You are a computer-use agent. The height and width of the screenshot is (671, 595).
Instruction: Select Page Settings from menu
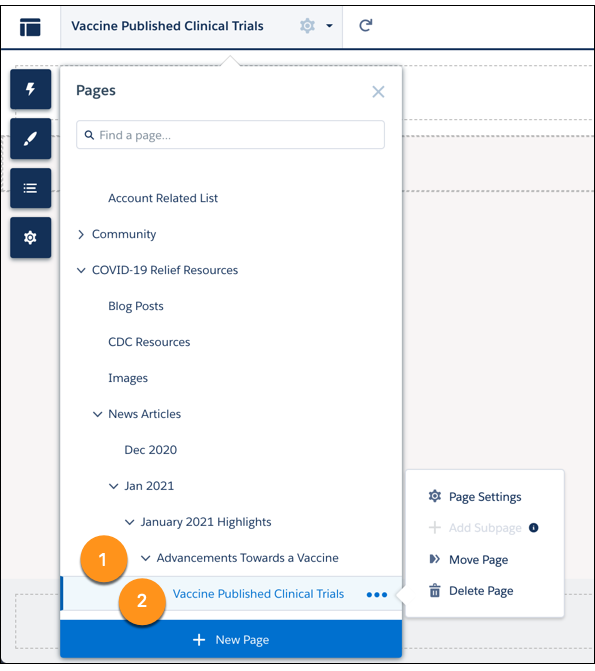[x=485, y=496]
